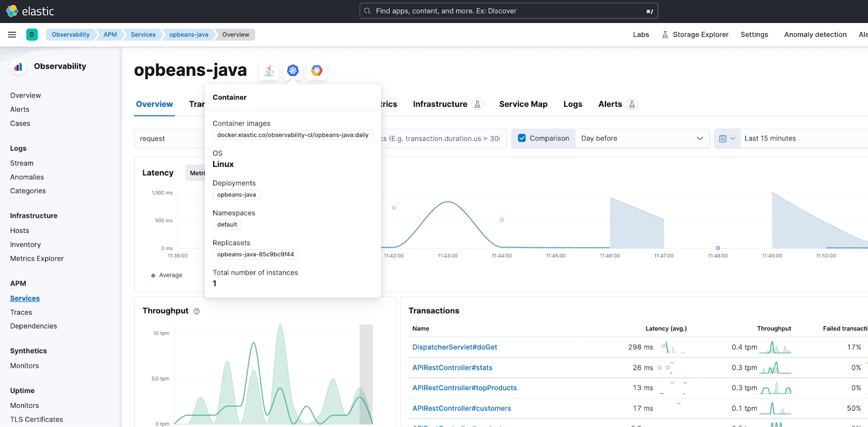Screen dimensions: 868x427
Task: Toggle the Comparison checkbox
Action: (x=522, y=138)
